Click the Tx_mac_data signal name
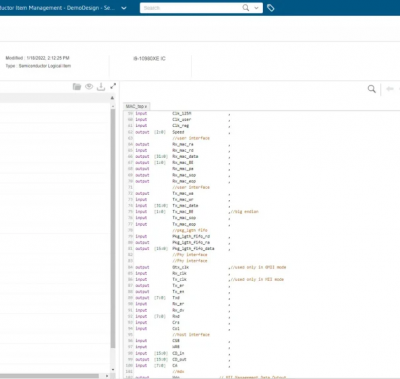The height and width of the screenshot is (379, 400). point(185,206)
